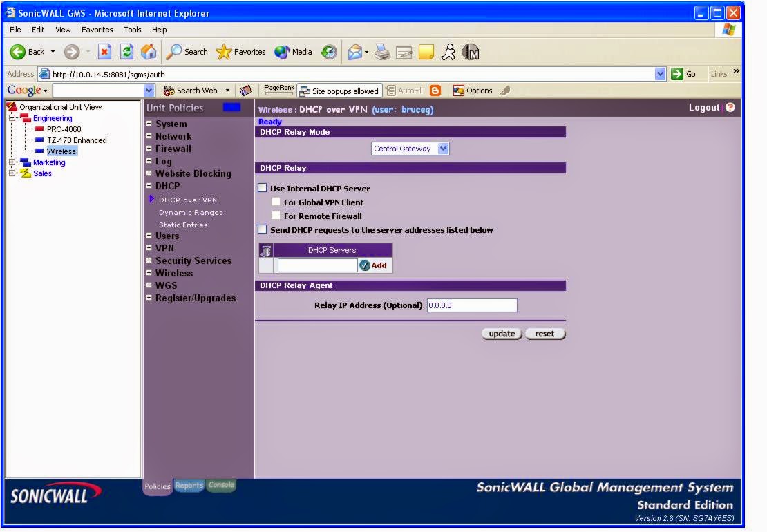Click the blue box beside Unit Policies
The image size is (767, 532).
click(x=231, y=107)
